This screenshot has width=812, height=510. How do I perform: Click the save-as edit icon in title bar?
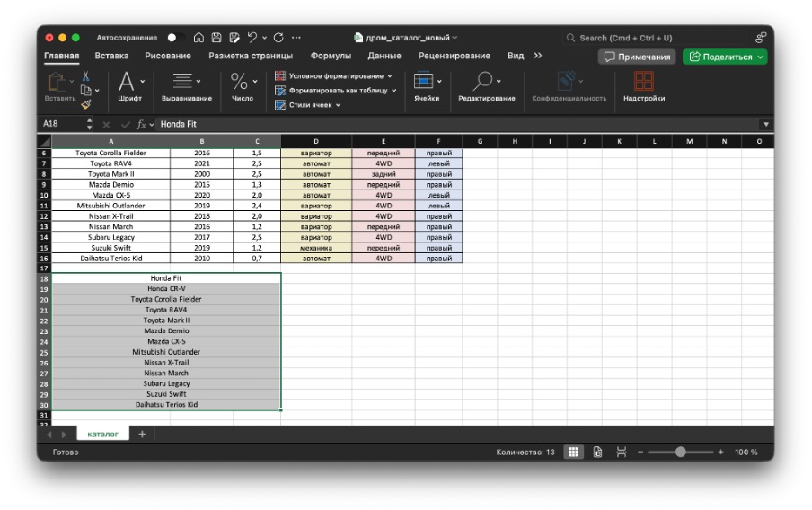[x=234, y=38]
